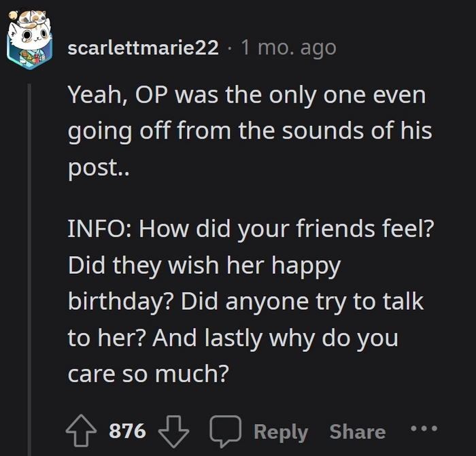The image size is (476, 456).
Task: Click the 'going off from the sounds' line
Action: pos(250,130)
